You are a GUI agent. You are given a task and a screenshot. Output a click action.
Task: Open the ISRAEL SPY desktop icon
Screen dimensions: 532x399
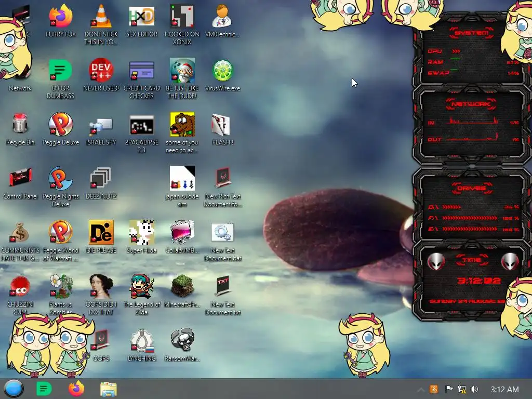pyautogui.click(x=101, y=126)
